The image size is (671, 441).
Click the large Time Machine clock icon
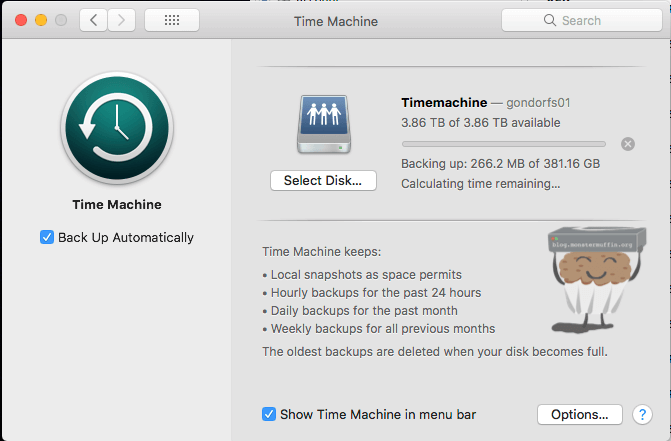click(x=117, y=128)
